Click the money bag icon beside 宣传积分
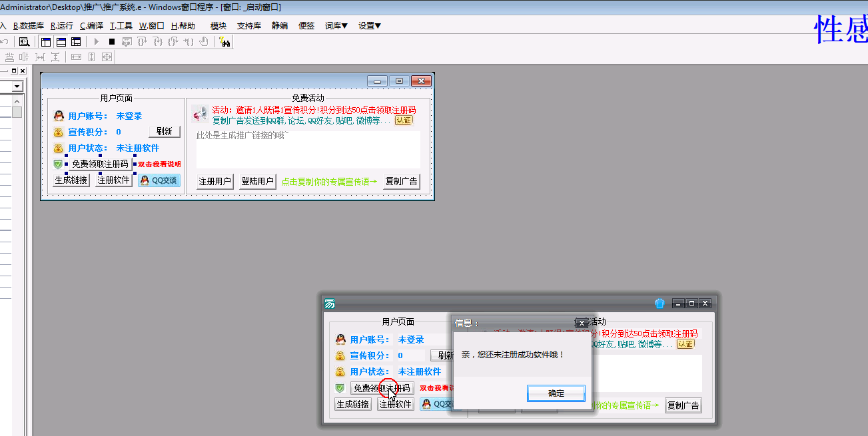The height and width of the screenshot is (436, 868). tap(59, 132)
